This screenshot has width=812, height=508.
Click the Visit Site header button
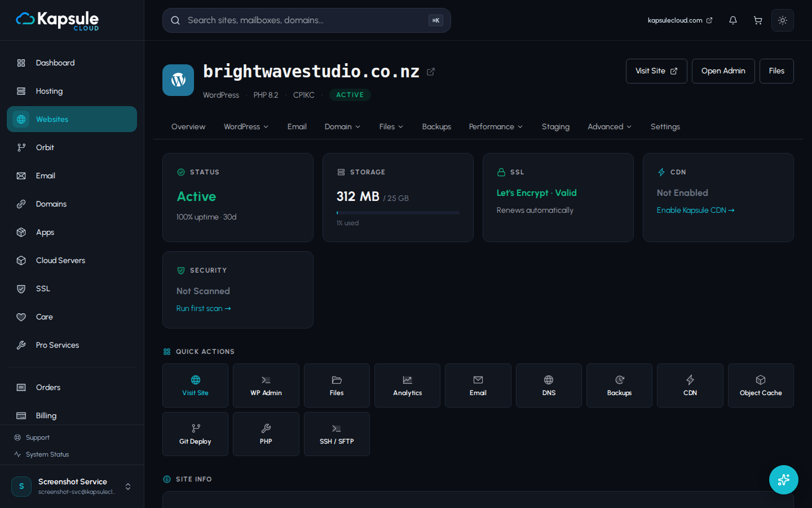coord(656,71)
